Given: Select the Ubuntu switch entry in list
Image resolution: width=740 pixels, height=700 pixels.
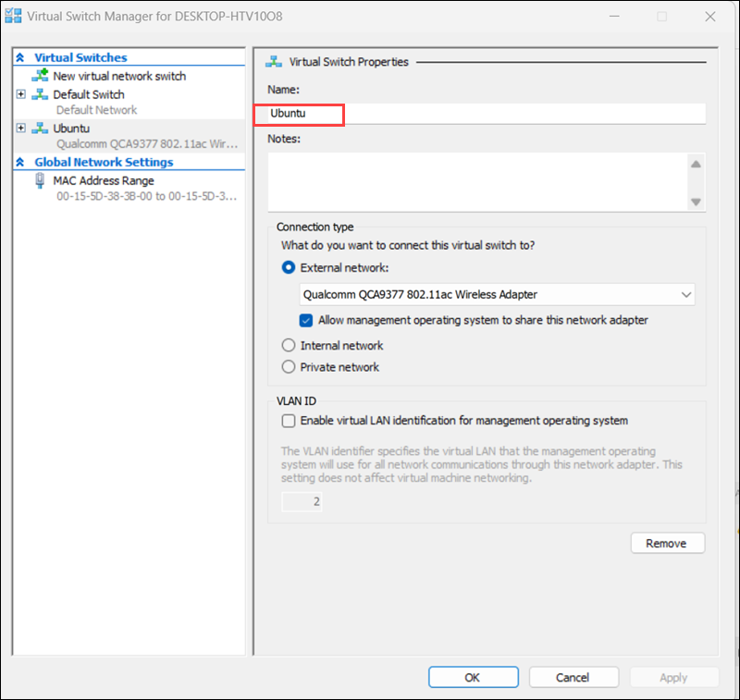Looking at the screenshot, I should 71,129.
